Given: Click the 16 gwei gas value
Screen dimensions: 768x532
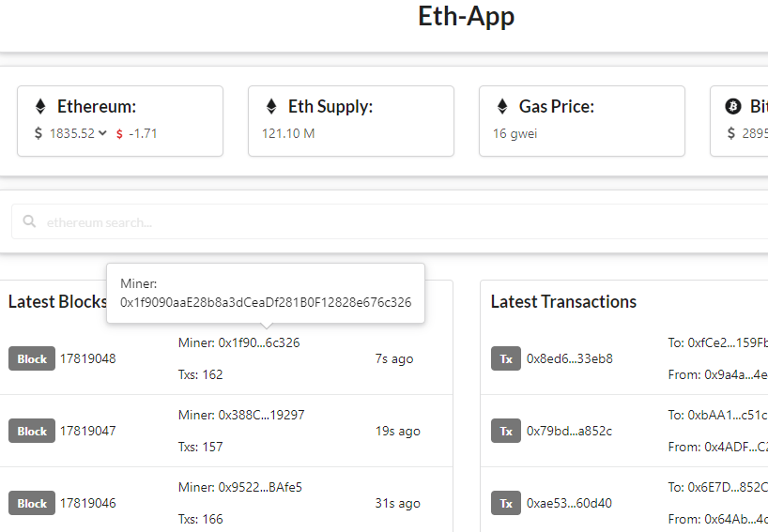Looking at the screenshot, I should point(515,133).
